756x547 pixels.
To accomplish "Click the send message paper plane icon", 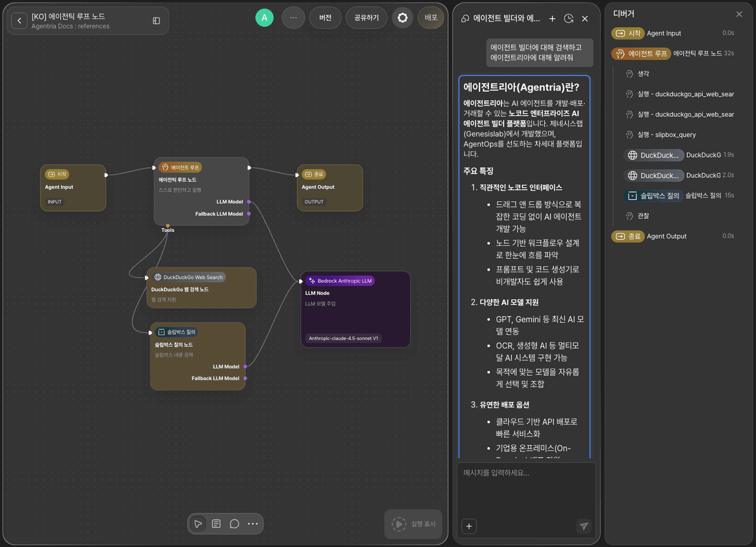I will [x=584, y=526].
